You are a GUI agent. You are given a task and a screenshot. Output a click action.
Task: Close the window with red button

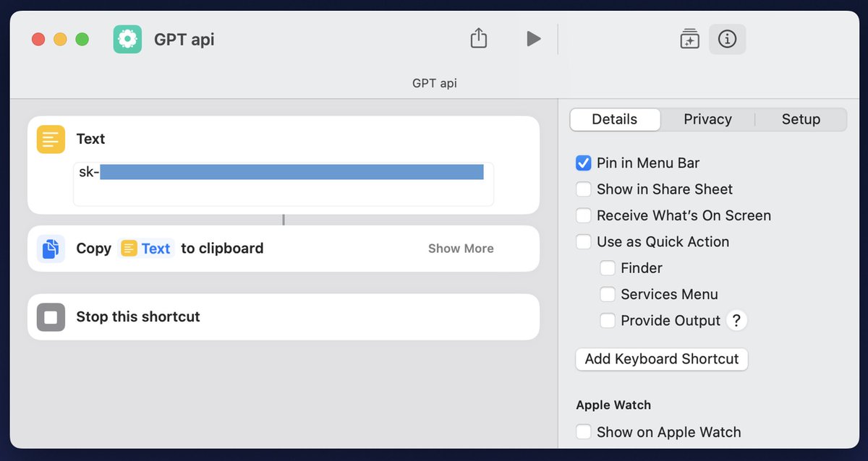coord(38,39)
